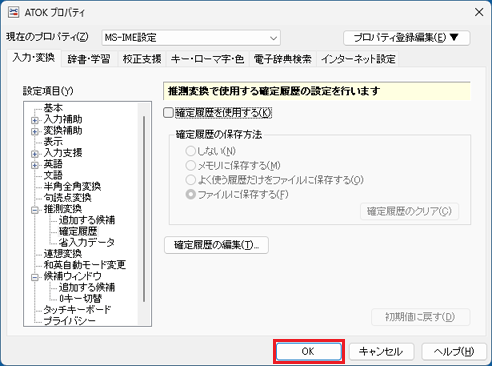492x366 pixels.
Task: Collapse the 推測変換 tree node
Action: (35, 210)
